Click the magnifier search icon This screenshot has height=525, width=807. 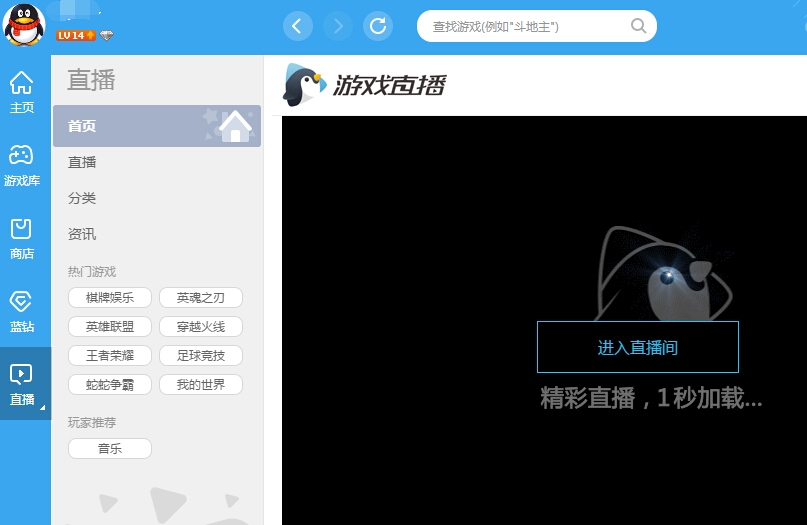click(638, 26)
